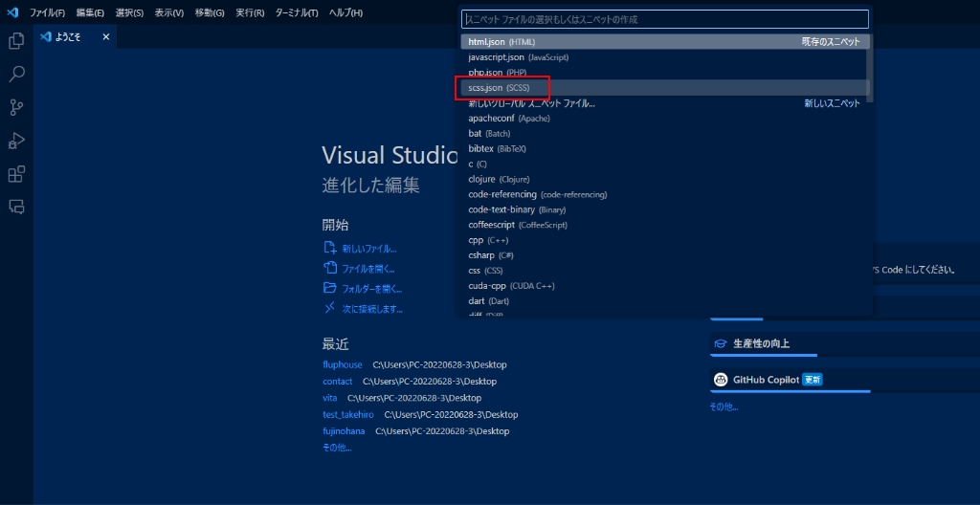The width and height of the screenshot is (980, 505).
Task: Open the ターミナル(T) menu
Action: [x=297, y=12]
